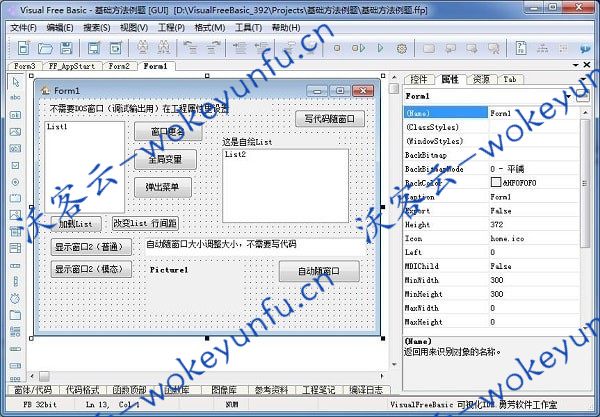Open the 工程笔记 bottom tab
The height and width of the screenshot is (417, 600).
(x=319, y=390)
